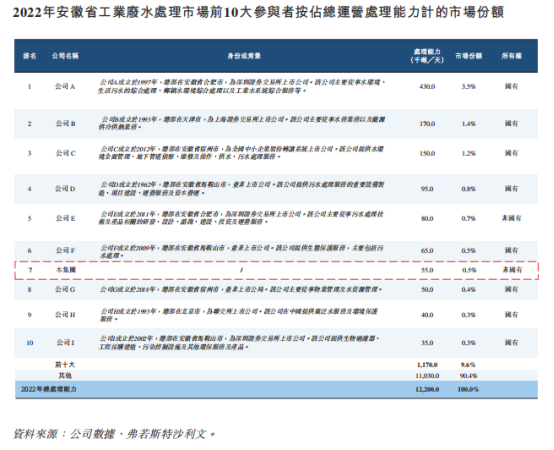This screenshot has height=450, width=554.
Task: Click the source note 資料來源：公司數據、弗若斯特沙利文
Action: tap(114, 434)
